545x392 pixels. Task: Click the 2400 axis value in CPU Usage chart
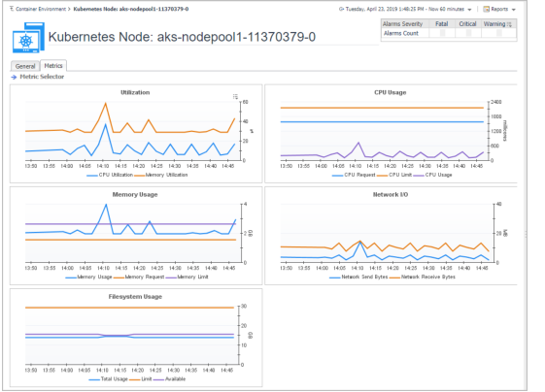coord(496,102)
